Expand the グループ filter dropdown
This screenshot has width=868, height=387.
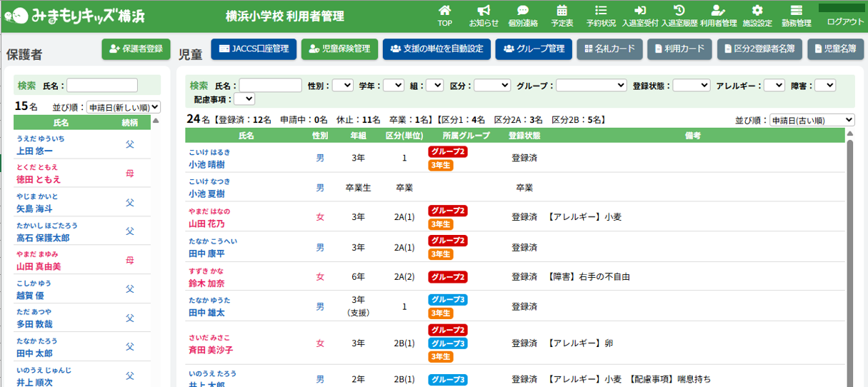(592, 85)
